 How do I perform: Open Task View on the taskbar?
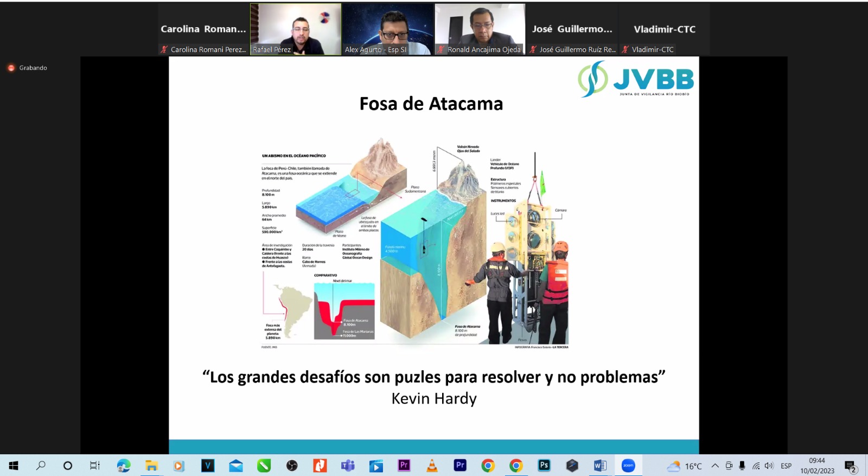[95, 466]
